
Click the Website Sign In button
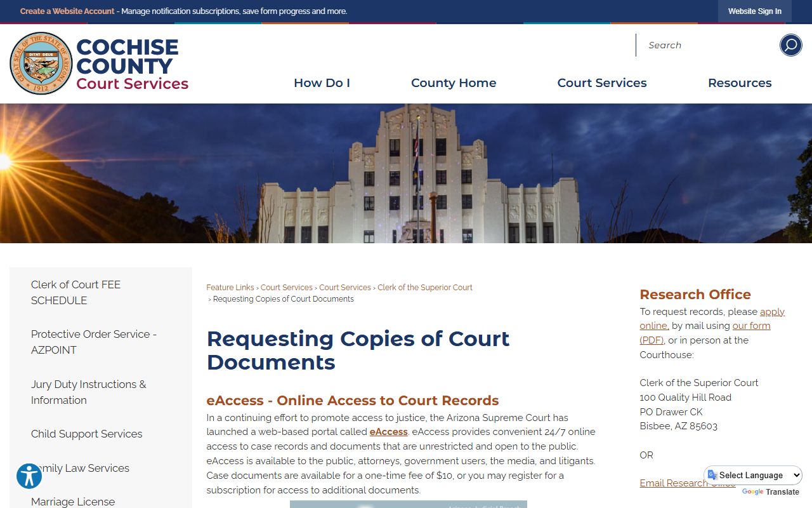(x=755, y=11)
